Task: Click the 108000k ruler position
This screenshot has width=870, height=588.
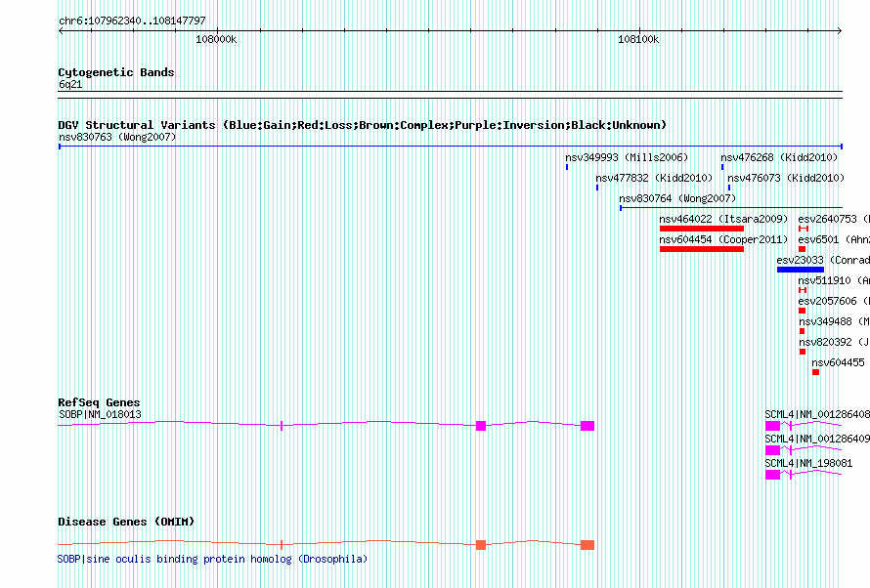Action: click(x=216, y=39)
